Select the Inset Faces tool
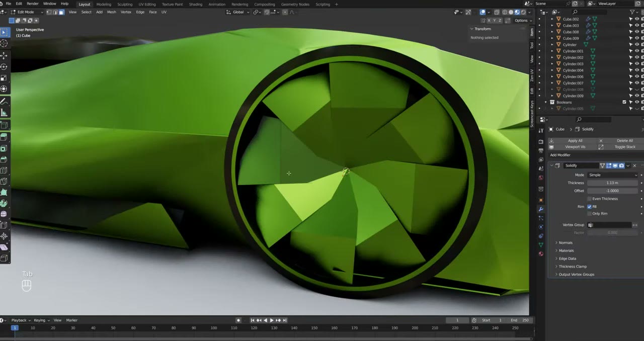The image size is (644, 341). [4, 148]
